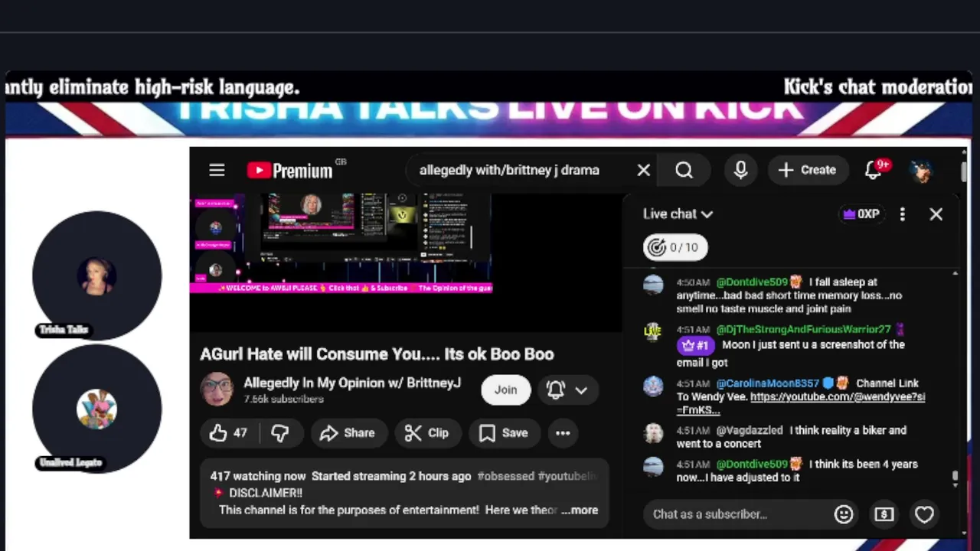Viewport: 980px width, 551px height.
Task: Open the 0XP crown points badge
Action: click(x=861, y=214)
